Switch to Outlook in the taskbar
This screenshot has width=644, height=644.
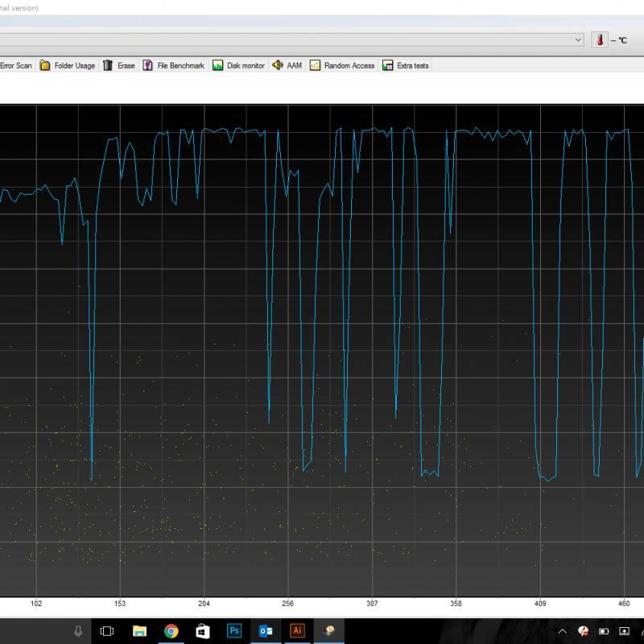[x=266, y=631]
